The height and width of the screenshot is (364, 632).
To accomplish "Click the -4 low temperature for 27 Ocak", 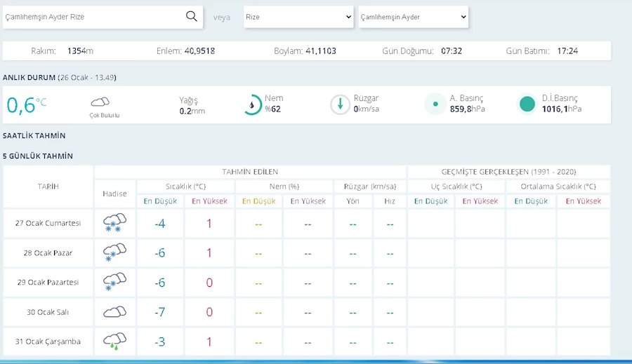I will click(x=160, y=224).
